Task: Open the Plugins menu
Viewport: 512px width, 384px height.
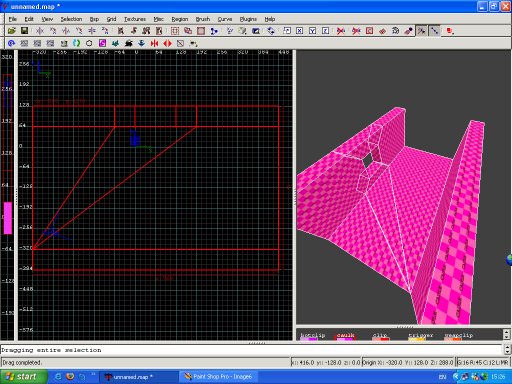Action: point(248,19)
